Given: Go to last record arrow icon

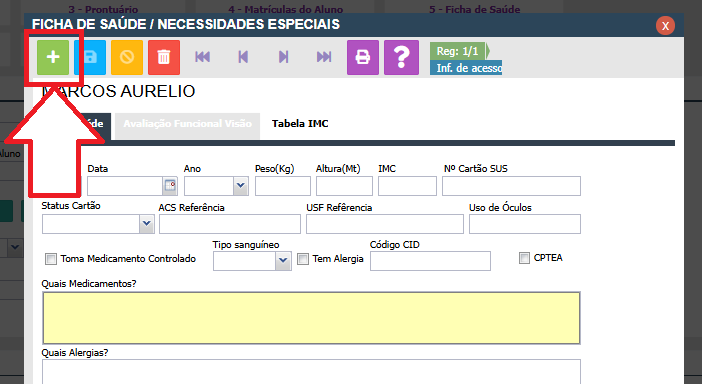Looking at the screenshot, I should [x=324, y=57].
